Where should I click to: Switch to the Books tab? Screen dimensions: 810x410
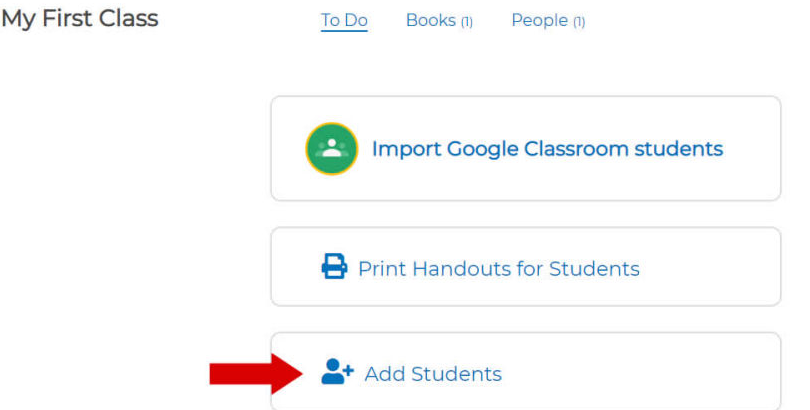pos(430,20)
